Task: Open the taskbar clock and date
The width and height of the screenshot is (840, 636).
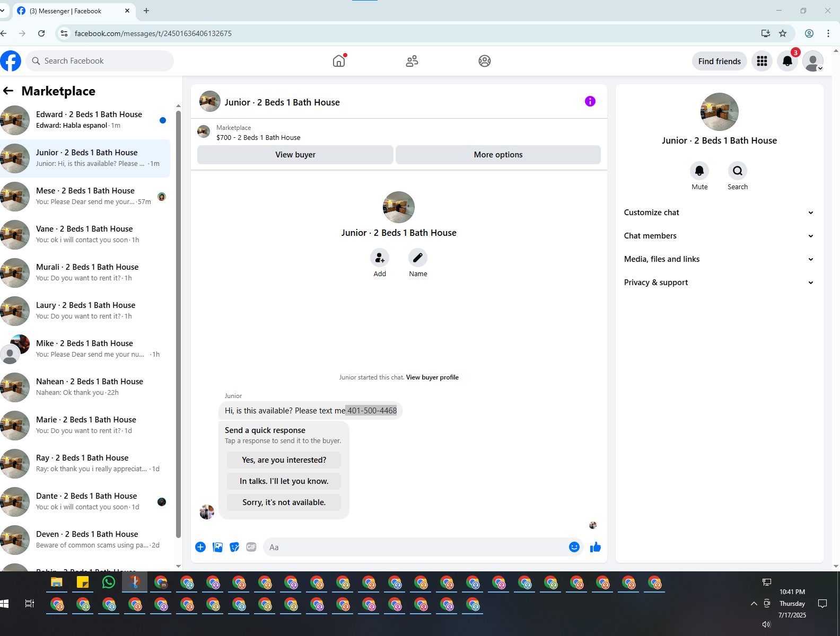Action: coord(792,604)
